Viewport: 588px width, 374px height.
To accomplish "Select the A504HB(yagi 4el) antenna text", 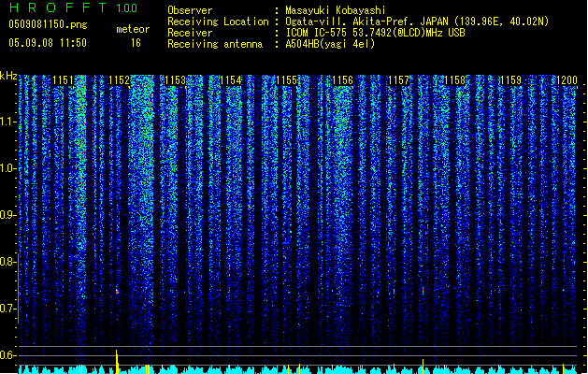I will click(x=330, y=44).
